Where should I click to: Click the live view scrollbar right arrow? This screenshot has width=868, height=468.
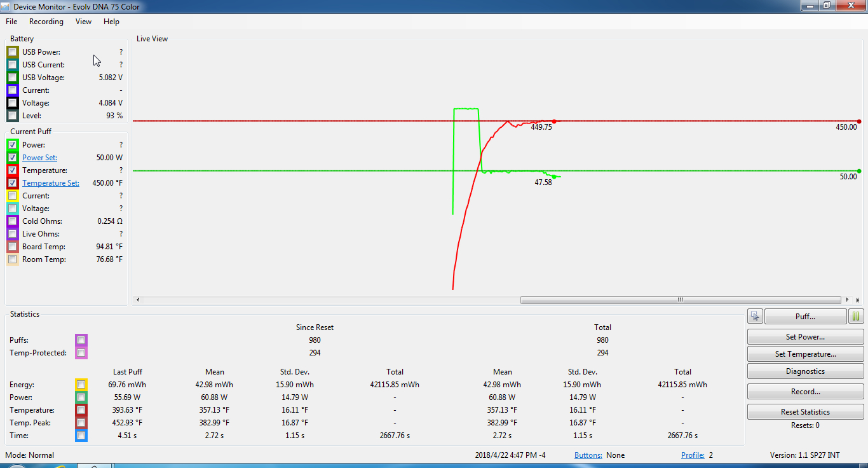[847, 299]
